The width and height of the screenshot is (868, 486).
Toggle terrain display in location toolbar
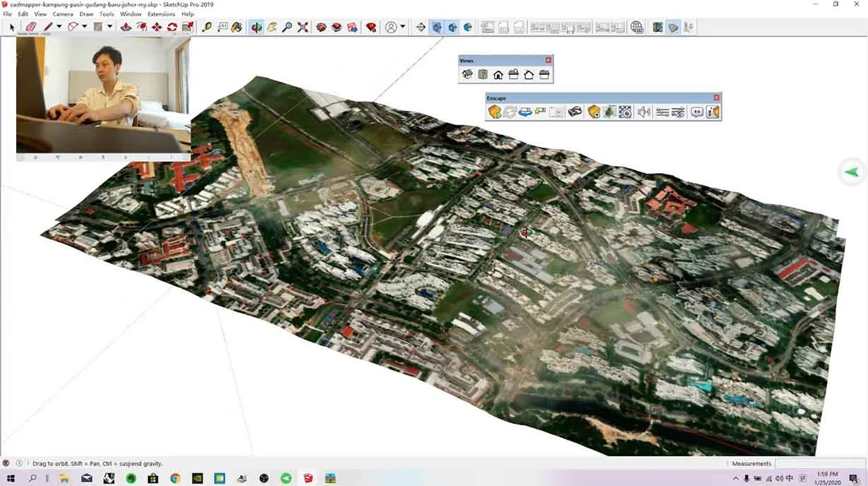674,27
